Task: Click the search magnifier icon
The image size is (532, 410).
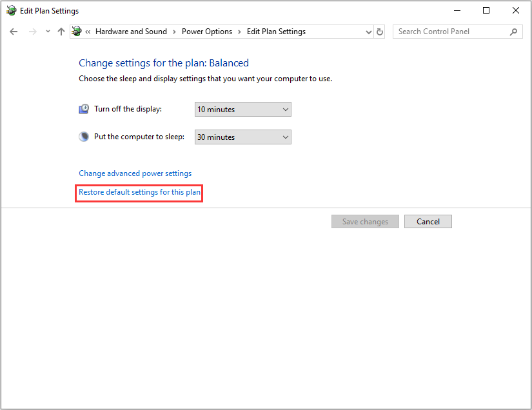Action: pyautogui.click(x=514, y=32)
